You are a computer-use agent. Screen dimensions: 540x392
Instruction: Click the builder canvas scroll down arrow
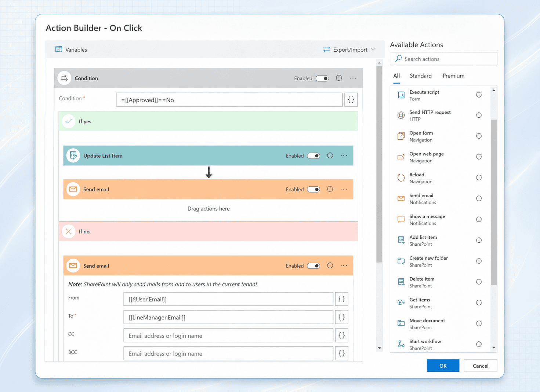(379, 348)
